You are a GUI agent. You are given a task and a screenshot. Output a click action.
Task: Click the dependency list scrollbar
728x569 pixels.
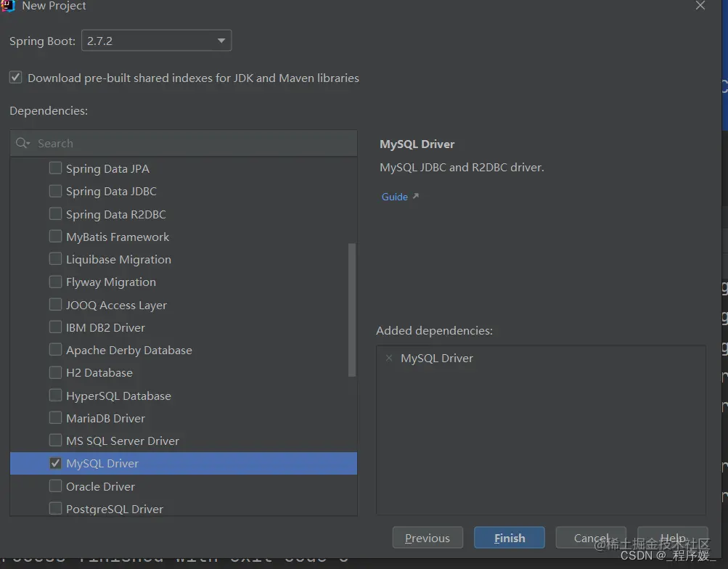(352, 310)
